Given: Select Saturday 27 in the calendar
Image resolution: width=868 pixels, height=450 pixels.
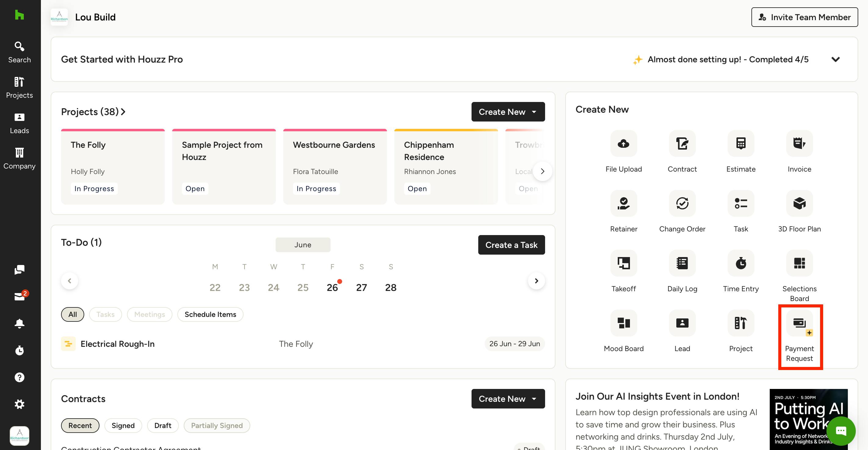Looking at the screenshot, I should (x=361, y=288).
